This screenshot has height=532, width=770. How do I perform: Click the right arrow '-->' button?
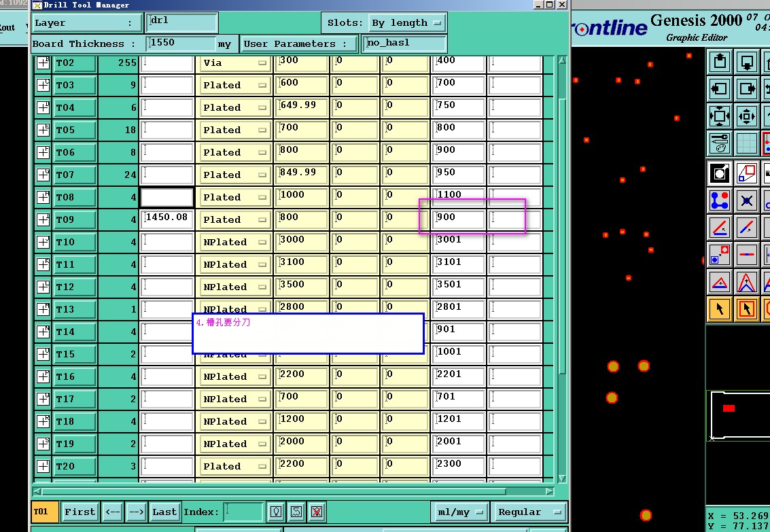point(136,512)
